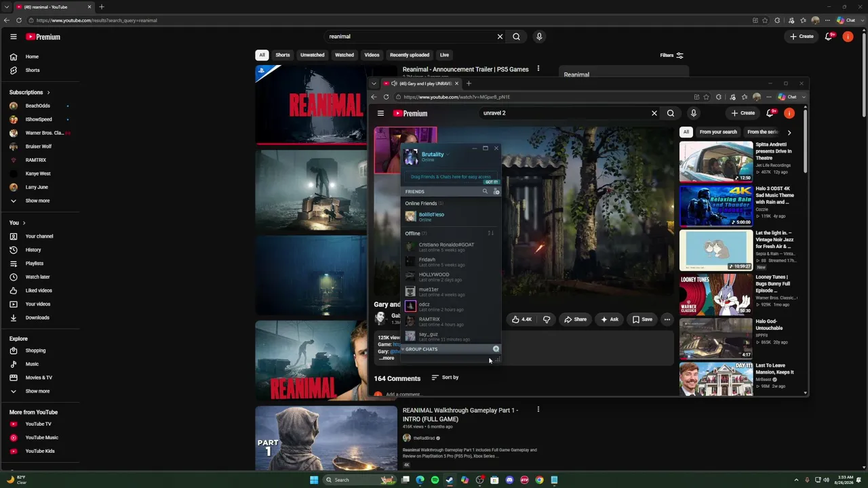Go back in the front browser window
The width and height of the screenshot is (868, 488).
374,97
